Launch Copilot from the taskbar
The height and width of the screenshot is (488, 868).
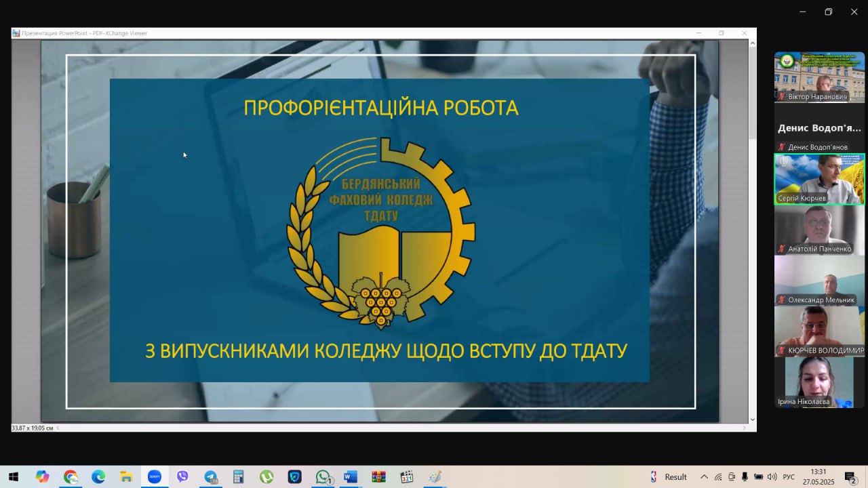[42, 476]
